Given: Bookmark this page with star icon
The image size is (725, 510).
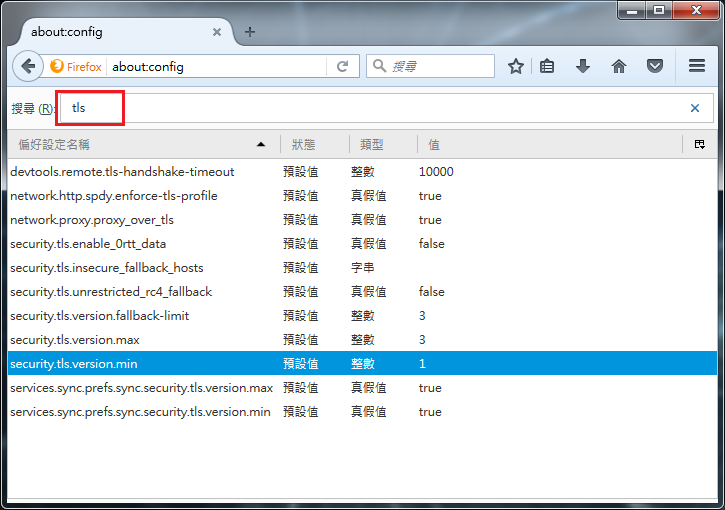Looking at the screenshot, I should pos(515,66).
